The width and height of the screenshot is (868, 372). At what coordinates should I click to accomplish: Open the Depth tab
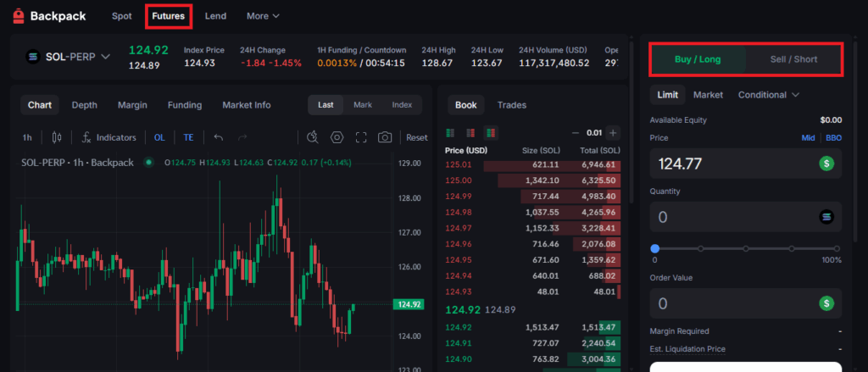[84, 105]
